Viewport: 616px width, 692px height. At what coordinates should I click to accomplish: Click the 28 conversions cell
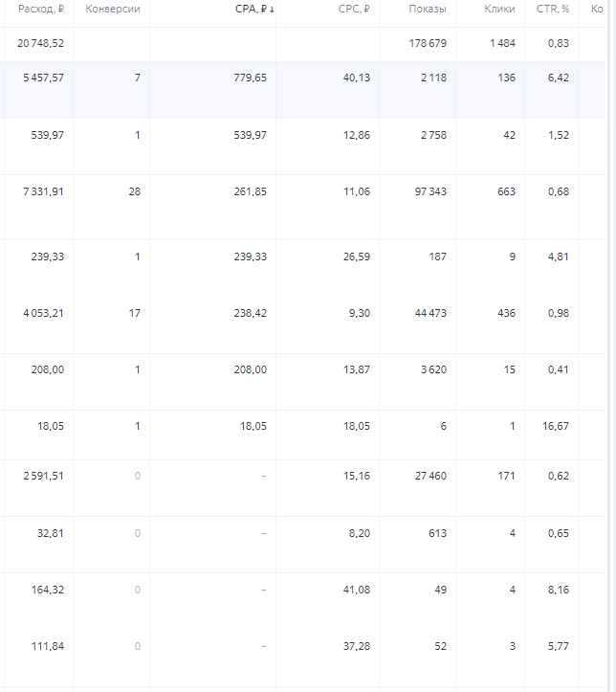134,192
